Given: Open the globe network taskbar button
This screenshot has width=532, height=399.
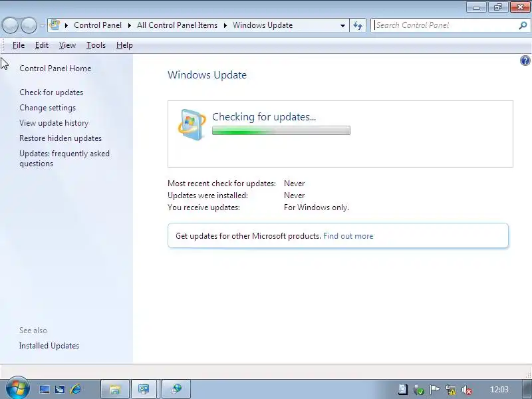Looking at the screenshot, I should click(176, 389).
